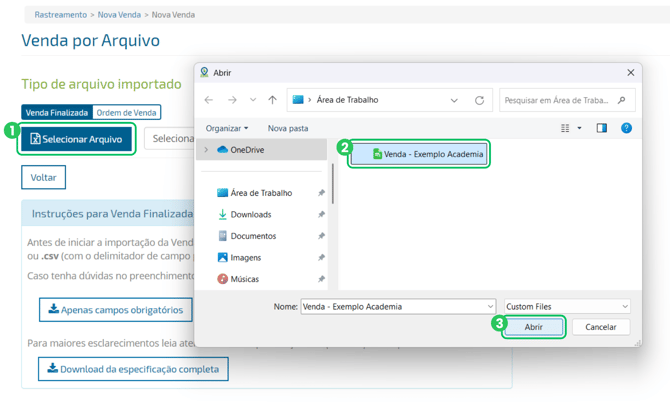The width and height of the screenshot is (670, 405).
Task: Refresh the Área de Trabalho folder listing
Action: pos(479,100)
